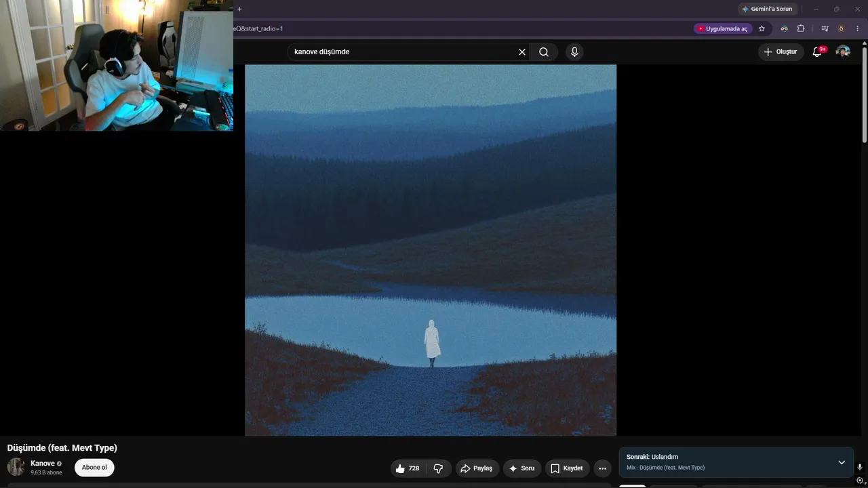Subscribe with the Abone ol button
The height and width of the screenshot is (488, 868).
pyautogui.click(x=94, y=468)
